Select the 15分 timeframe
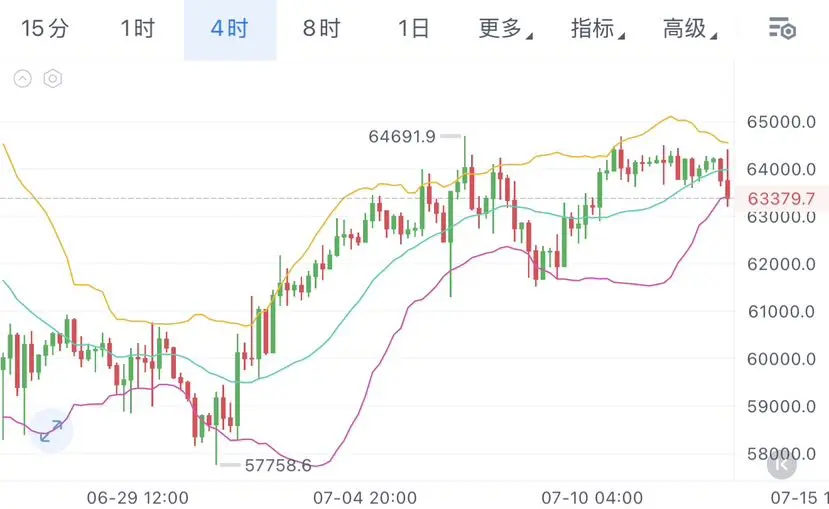This screenshot has height=509, width=829. point(45,29)
